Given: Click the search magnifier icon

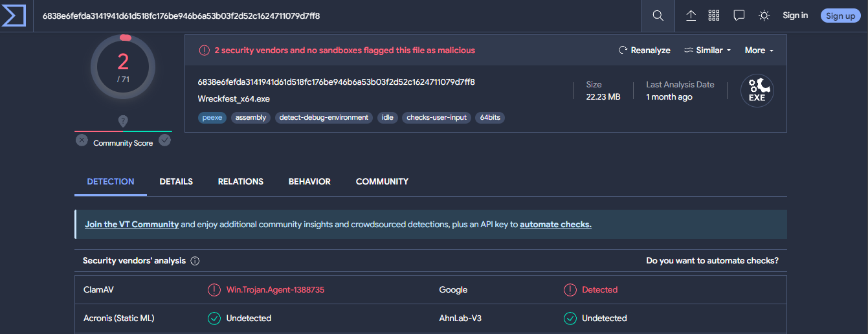Looking at the screenshot, I should click(x=658, y=16).
